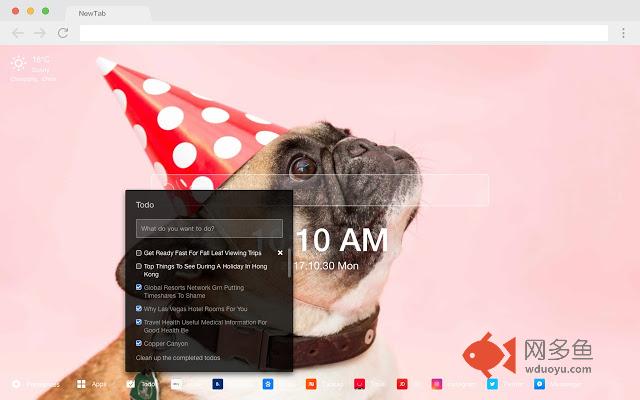This screenshot has width=640, height=400.
Task: Open the browser three-dot menu
Action: pos(623,33)
